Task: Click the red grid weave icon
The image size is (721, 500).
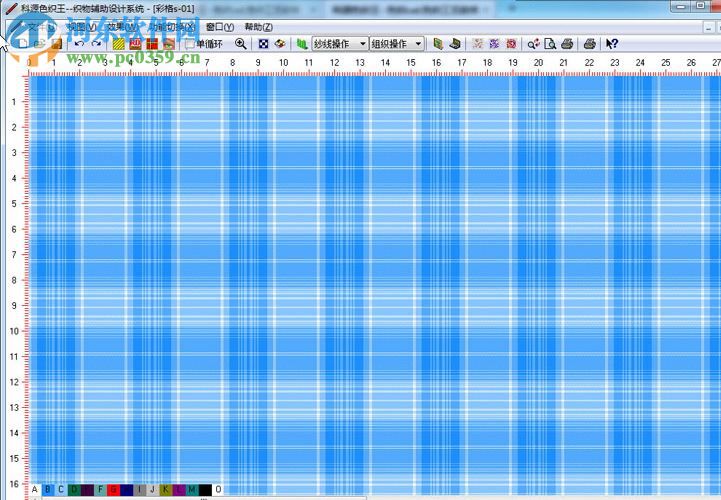Action: click(152, 44)
